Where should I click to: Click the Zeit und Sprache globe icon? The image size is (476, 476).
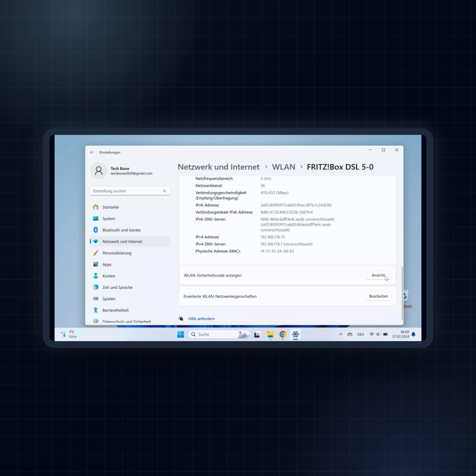click(96, 287)
